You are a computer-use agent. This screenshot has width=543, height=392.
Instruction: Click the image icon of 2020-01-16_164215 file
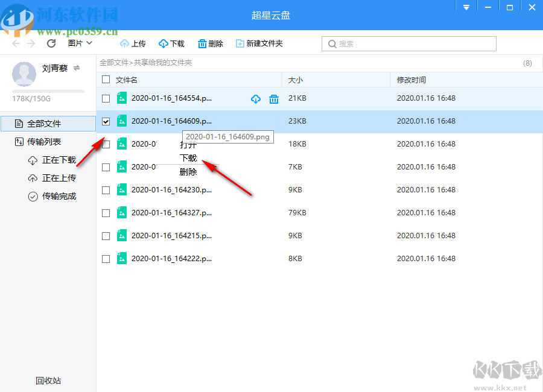(x=122, y=235)
